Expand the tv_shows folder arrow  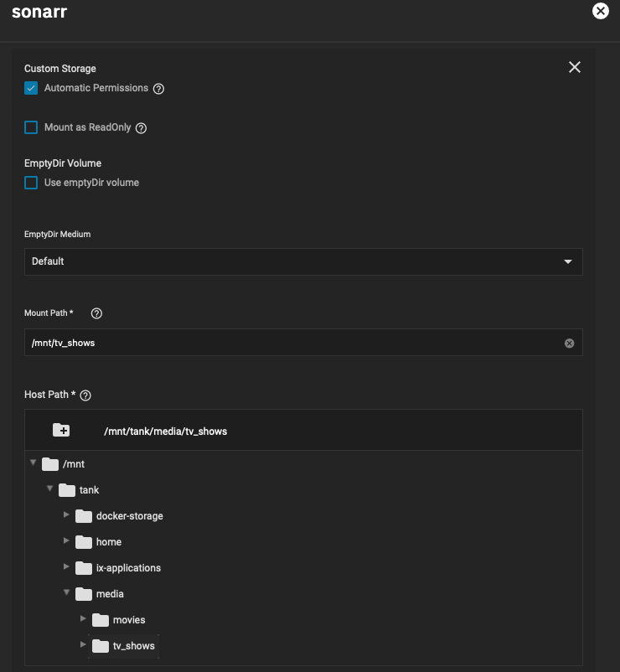pos(83,644)
